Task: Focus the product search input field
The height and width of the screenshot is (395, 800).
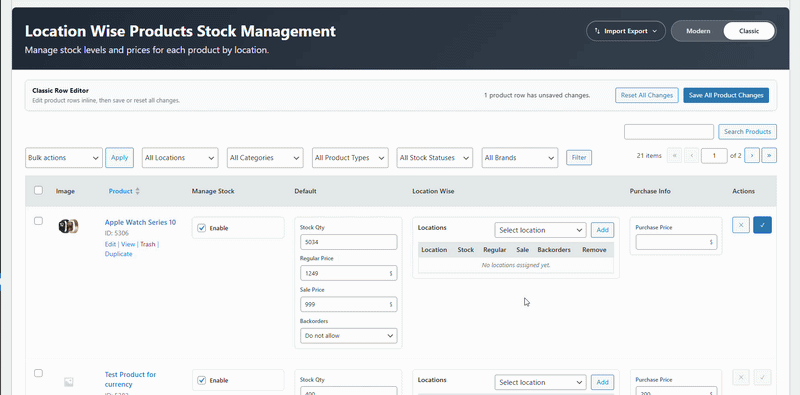Action: tap(669, 132)
